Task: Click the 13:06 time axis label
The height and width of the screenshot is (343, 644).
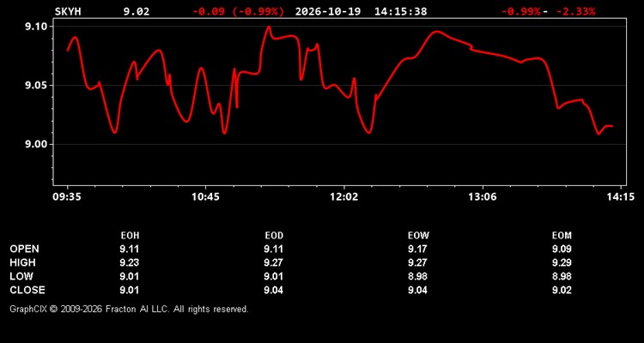Action: [483, 197]
